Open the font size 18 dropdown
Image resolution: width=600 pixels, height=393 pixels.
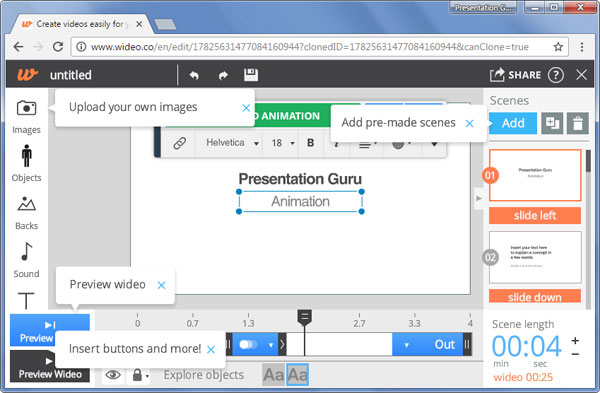282,143
